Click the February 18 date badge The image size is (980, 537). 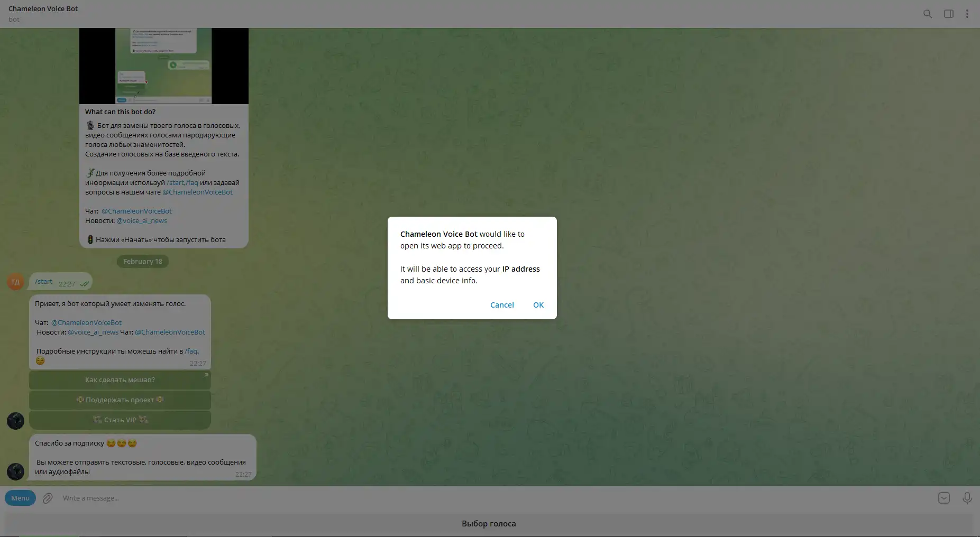coord(143,261)
